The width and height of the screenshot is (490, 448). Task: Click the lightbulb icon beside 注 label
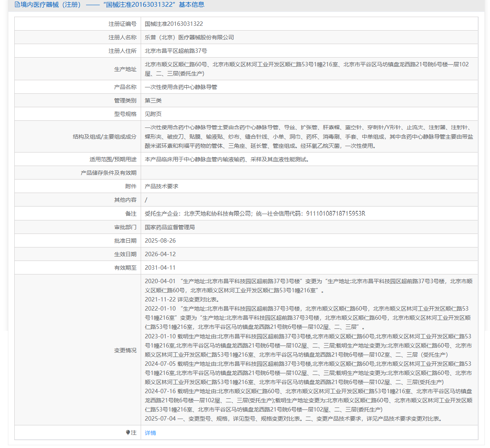128,433
